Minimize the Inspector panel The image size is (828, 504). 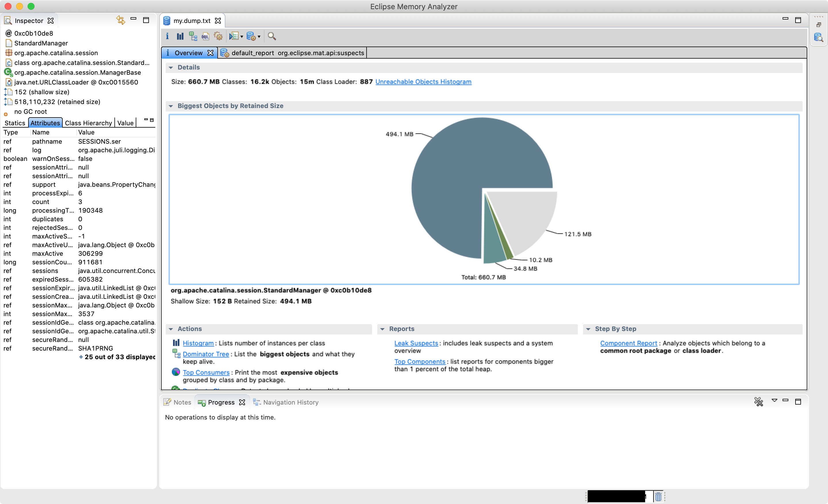(x=133, y=19)
